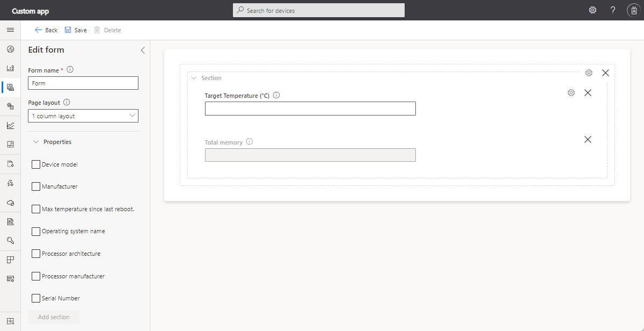Viewport: 644px width, 331px height.
Task: Check the Manufacturer property
Action: point(36,186)
